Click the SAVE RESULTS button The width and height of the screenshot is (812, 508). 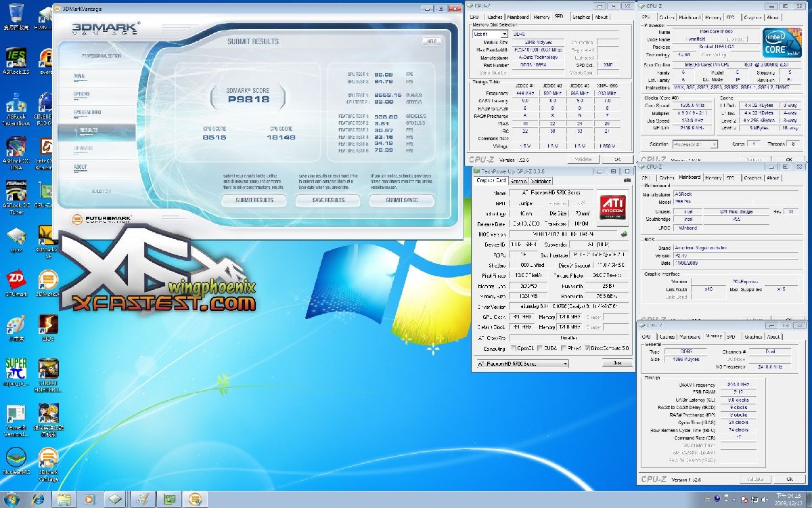click(328, 200)
